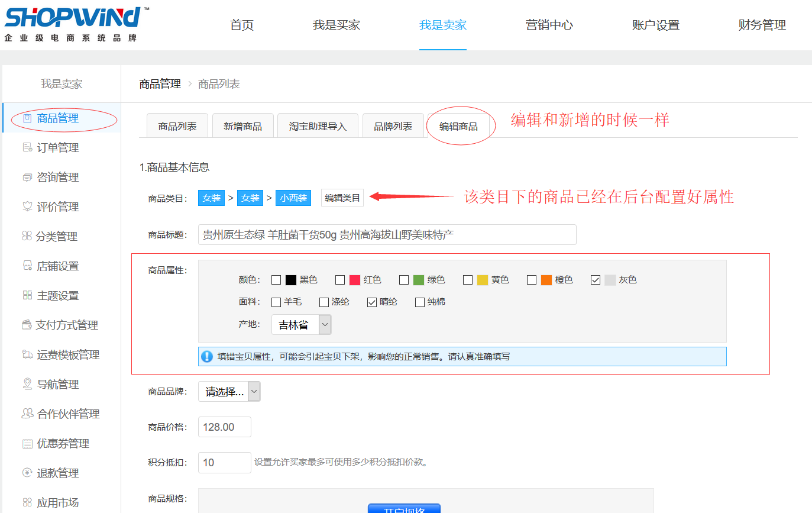Screen dimensions: 812x513
Task: Open 营销中心 in top navigation
Action: point(549,25)
